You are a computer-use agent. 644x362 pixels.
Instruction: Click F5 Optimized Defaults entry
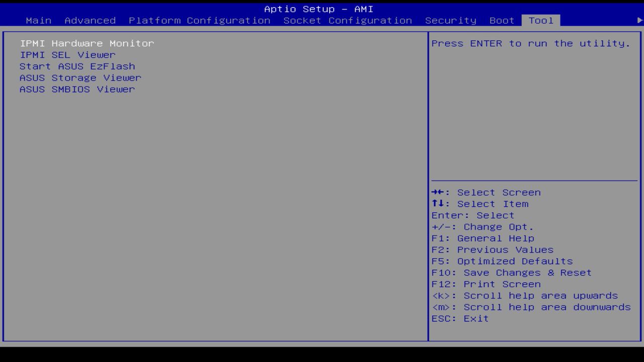point(502,261)
